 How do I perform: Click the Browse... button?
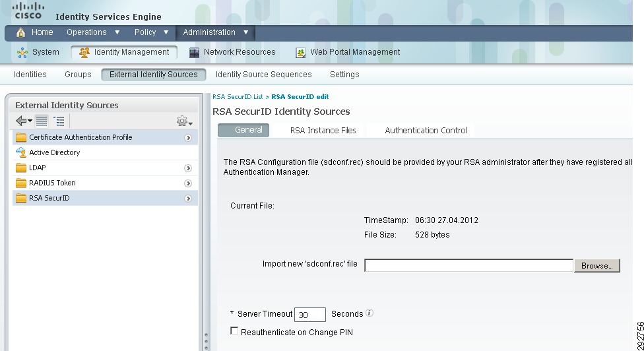(x=596, y=266)
